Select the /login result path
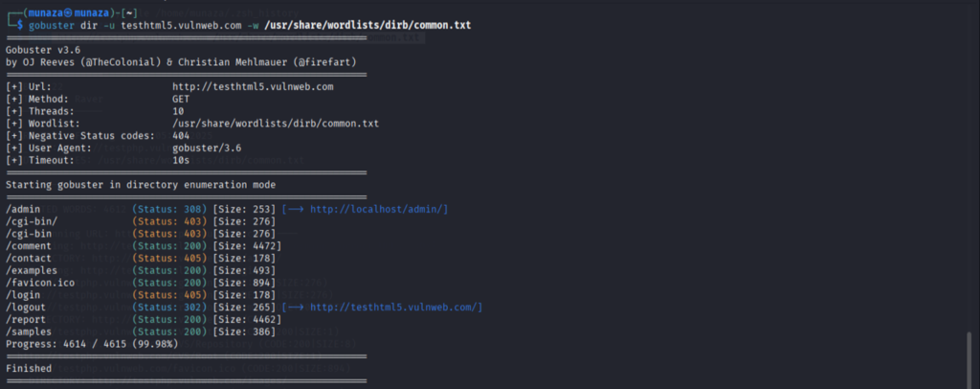This screenshot has width=980, height=389. click(x=23, y=294)
